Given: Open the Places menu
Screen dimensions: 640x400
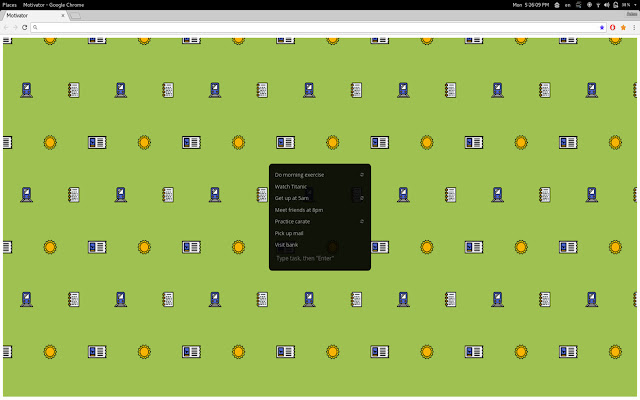Looking at the screenshot, I should (9, 5).
